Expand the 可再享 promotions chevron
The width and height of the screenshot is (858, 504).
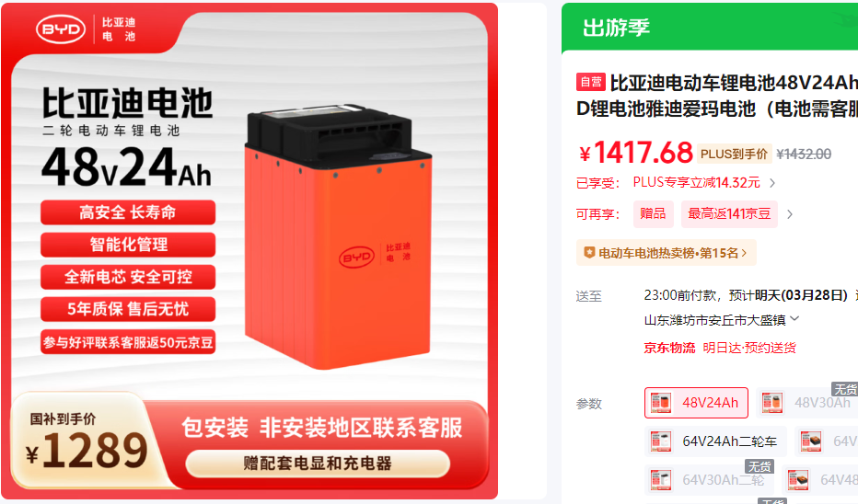point(790,214)
